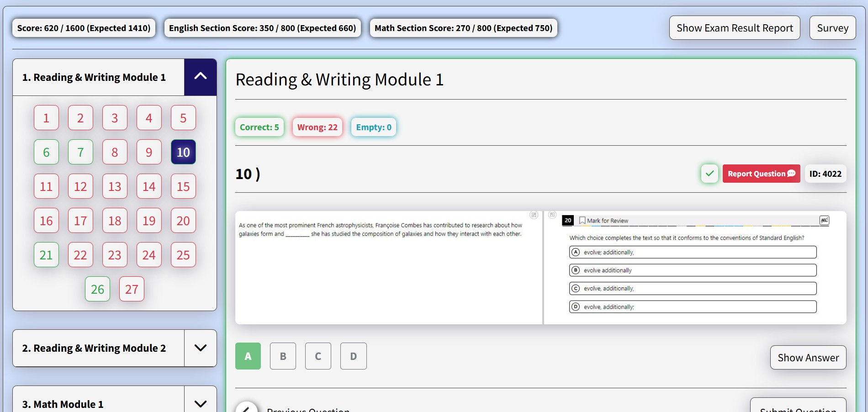
Task: Select answer choice A radio option
Action: coord(576,252)
